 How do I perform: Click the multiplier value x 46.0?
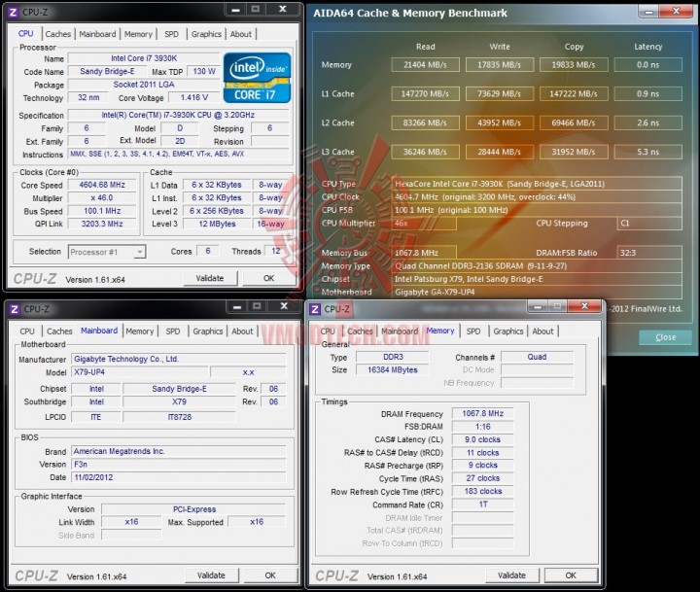102,197
